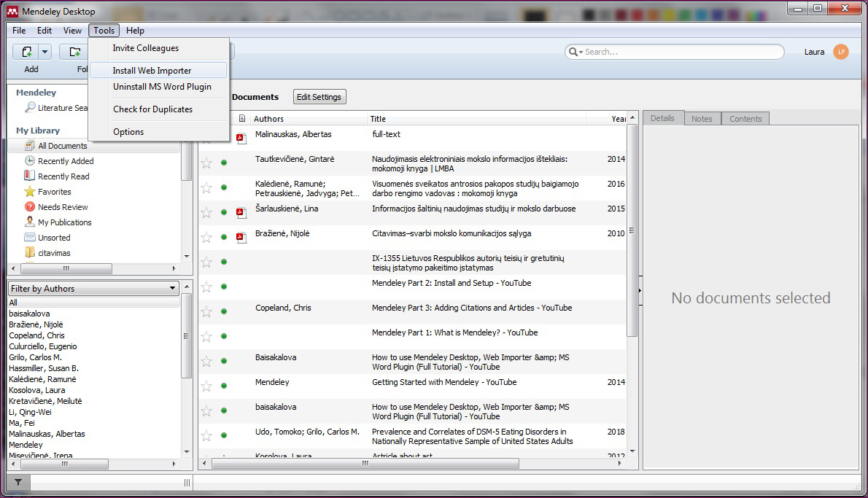Open the Recently Added library view

(x=66, y=161)
